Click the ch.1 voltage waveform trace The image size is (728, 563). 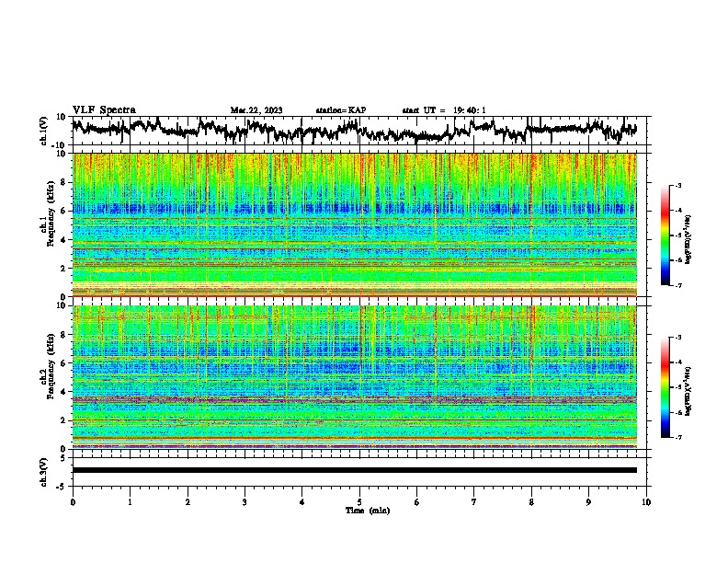click(x=355, y=130)
